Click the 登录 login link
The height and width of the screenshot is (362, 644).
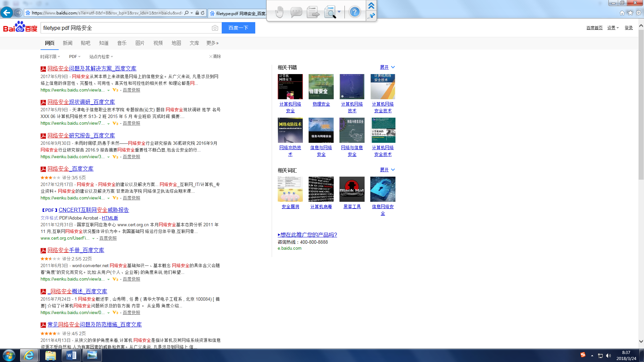click(629, 28)
